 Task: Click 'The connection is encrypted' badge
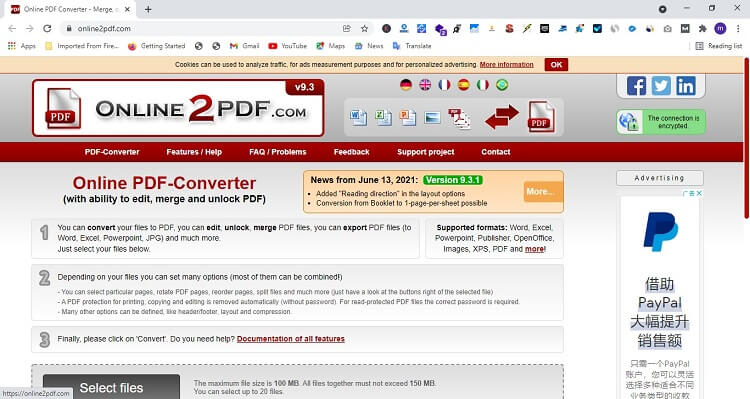[661, 122]
